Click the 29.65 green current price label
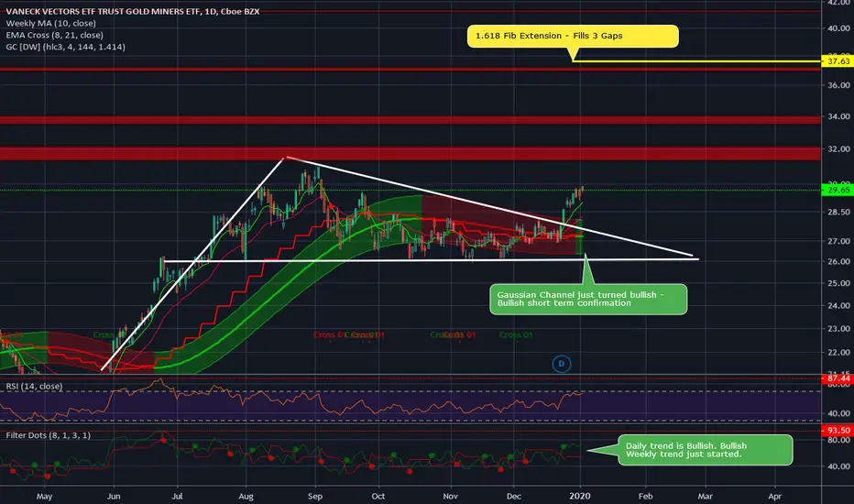This screenshot has height=504, width=854. 838,190
